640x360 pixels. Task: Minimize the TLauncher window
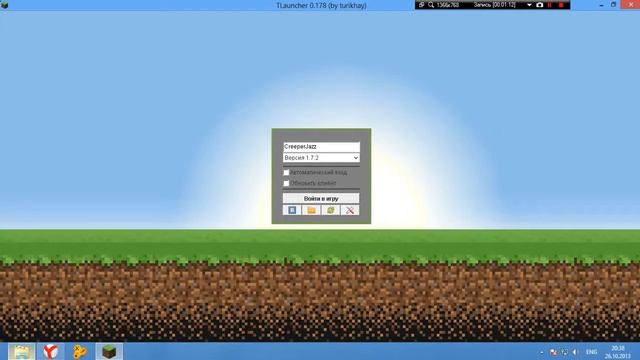click(x=602, y=5)
